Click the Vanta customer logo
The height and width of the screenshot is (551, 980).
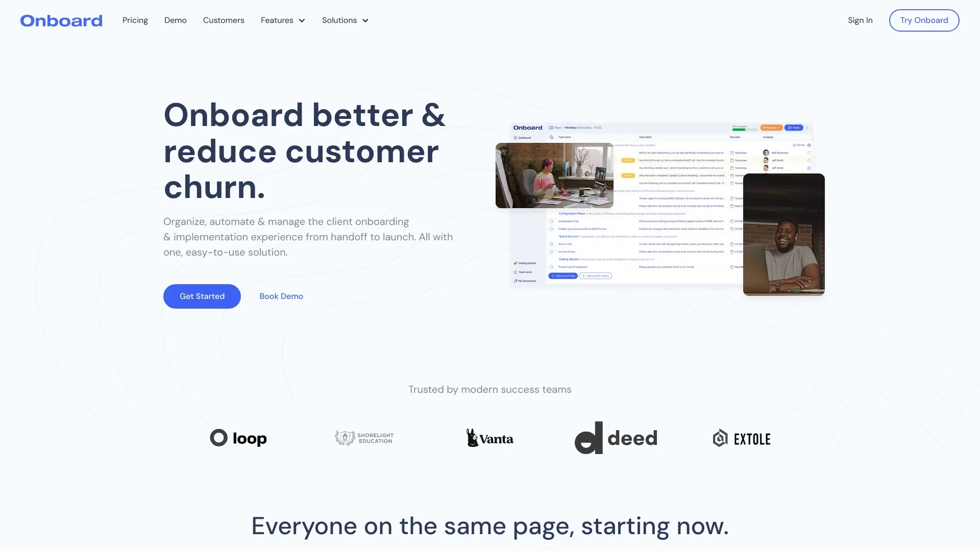coord(489,437)
